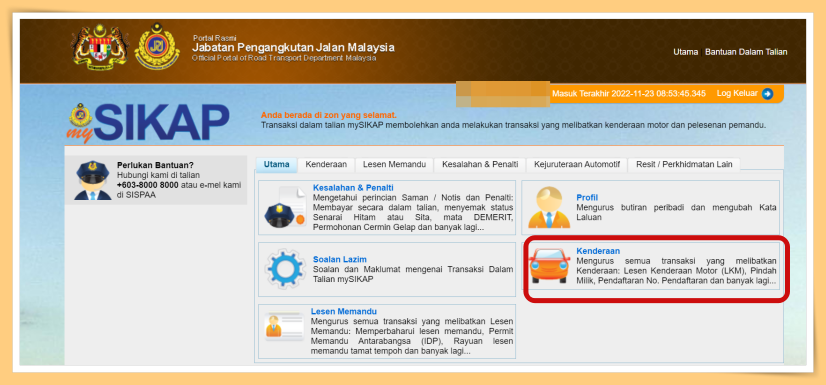The width and height of the screenshot is (826, 385).
Task: Switch to the Lesen Memandu tab
Action: (x=394, y=164)
